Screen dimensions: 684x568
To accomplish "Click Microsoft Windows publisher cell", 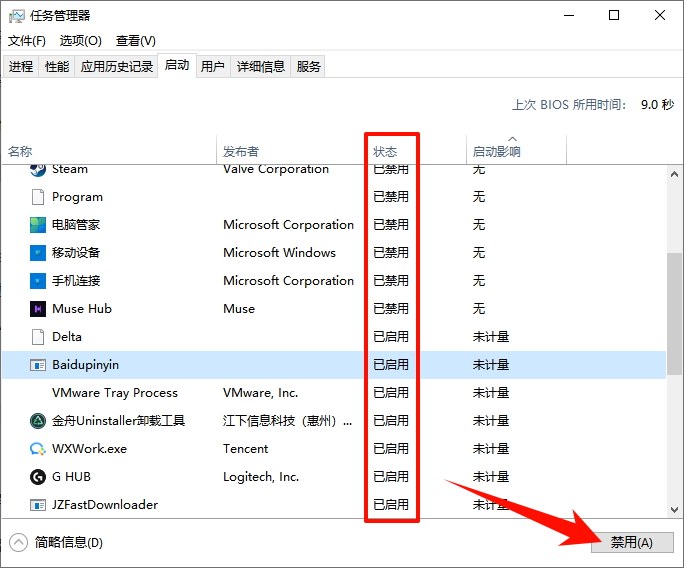I will pos(279,253).
